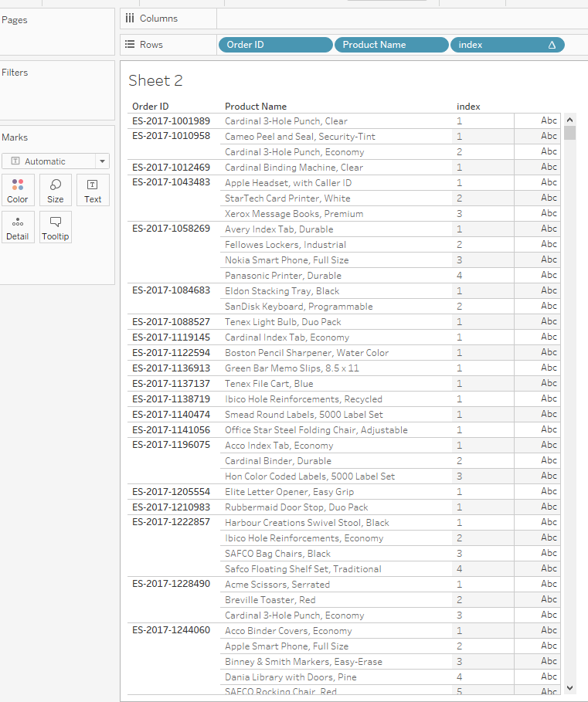Image resolution: width=588 pixels, height=702 pixels.
Task: Click the scroll up arrow
Action: [x=569, y=120]
